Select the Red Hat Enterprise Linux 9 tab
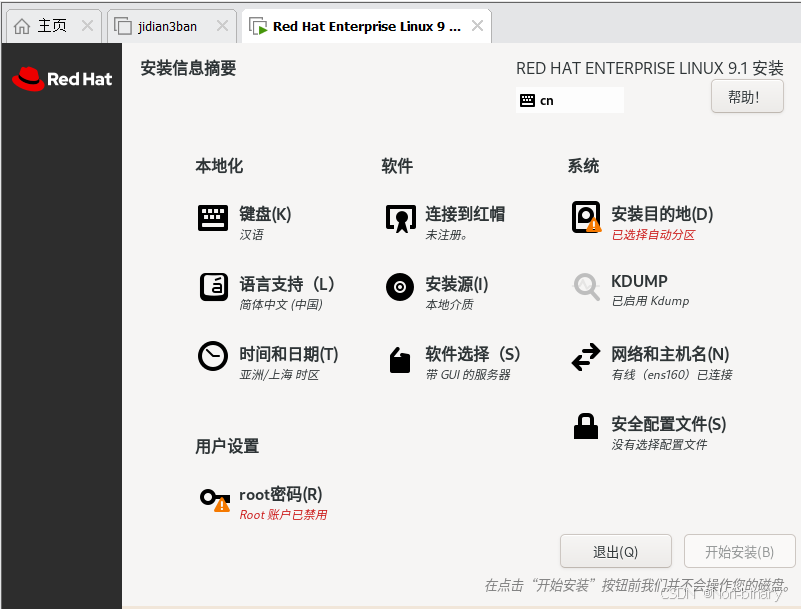The image size is (801, 609). (366, 26)
